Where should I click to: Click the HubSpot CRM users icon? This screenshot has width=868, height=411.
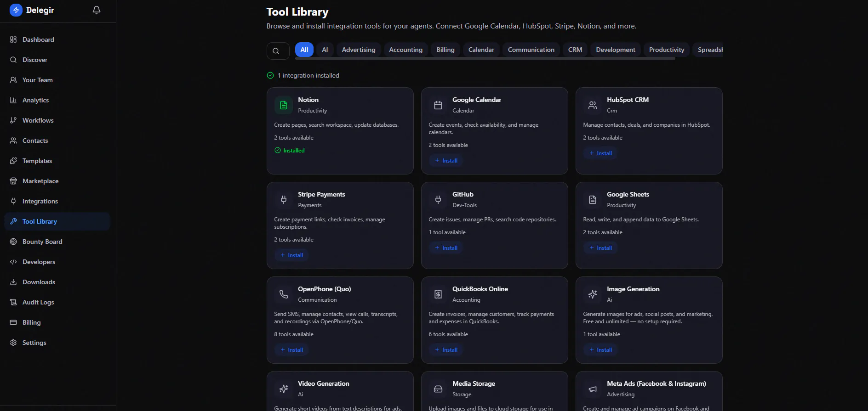tap(593, 105)
